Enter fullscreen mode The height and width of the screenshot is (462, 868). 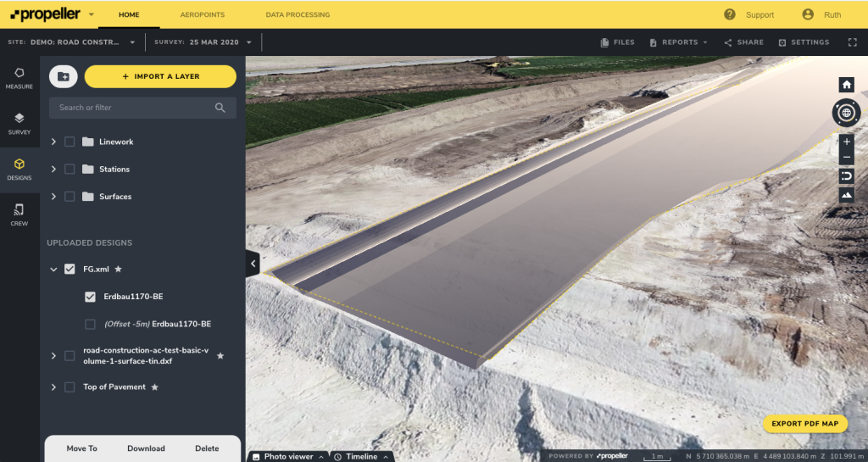pos(852,42)
